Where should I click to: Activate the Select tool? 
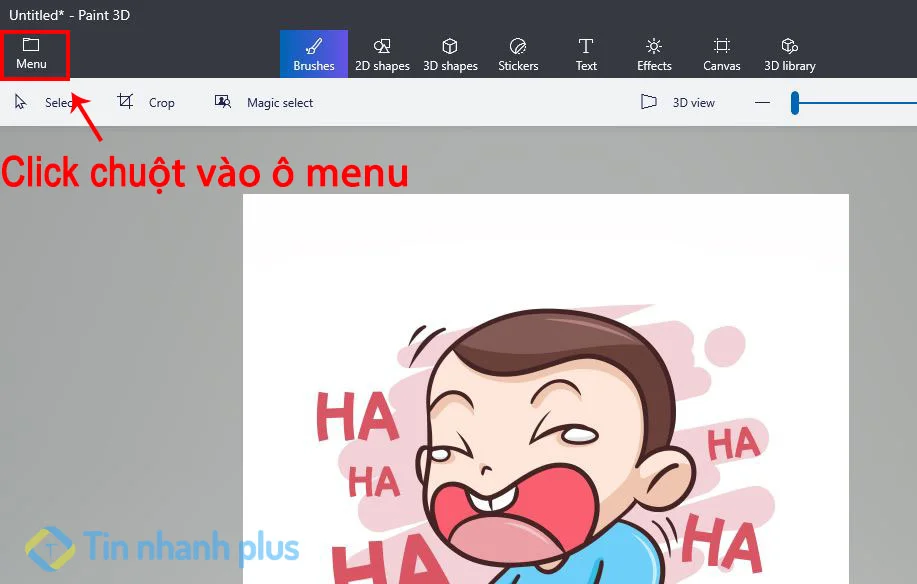coord(48,102)
